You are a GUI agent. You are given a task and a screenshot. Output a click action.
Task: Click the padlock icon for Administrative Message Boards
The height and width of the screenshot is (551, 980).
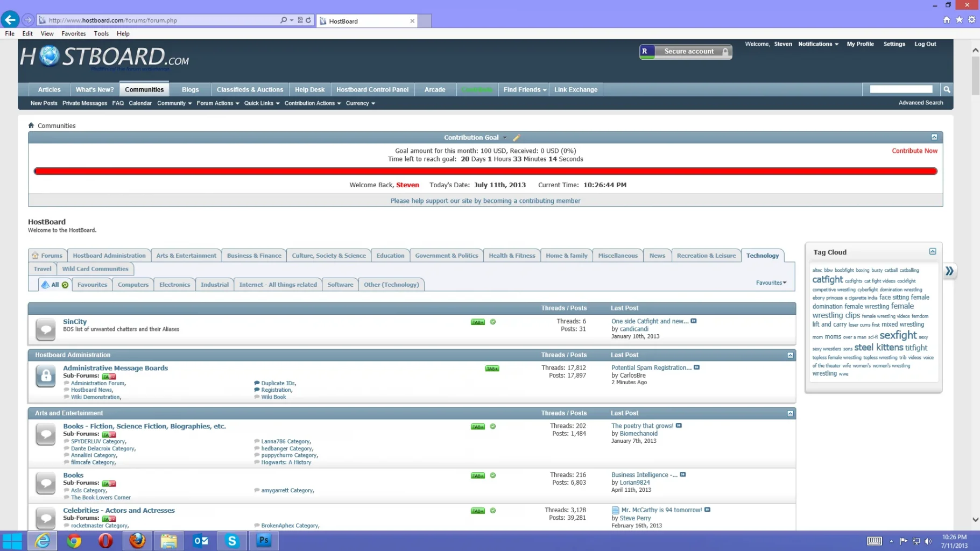click(x=46, y=376)
